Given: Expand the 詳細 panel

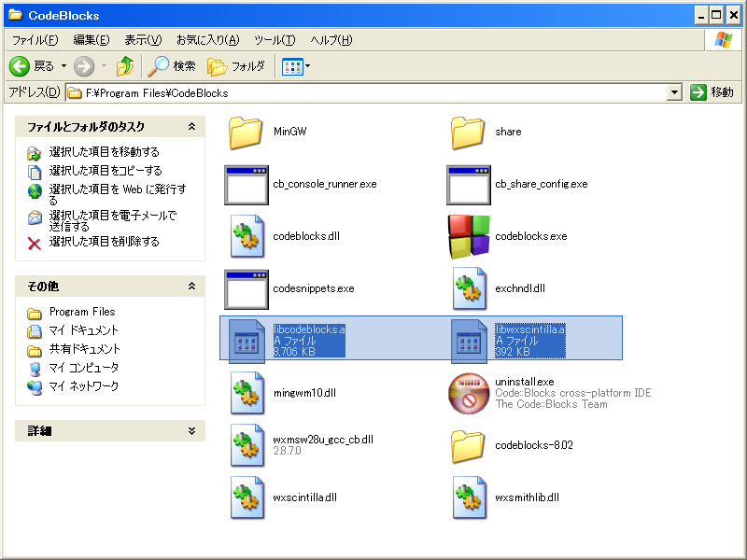Looking at the screenshot, I should coord(191,431).
